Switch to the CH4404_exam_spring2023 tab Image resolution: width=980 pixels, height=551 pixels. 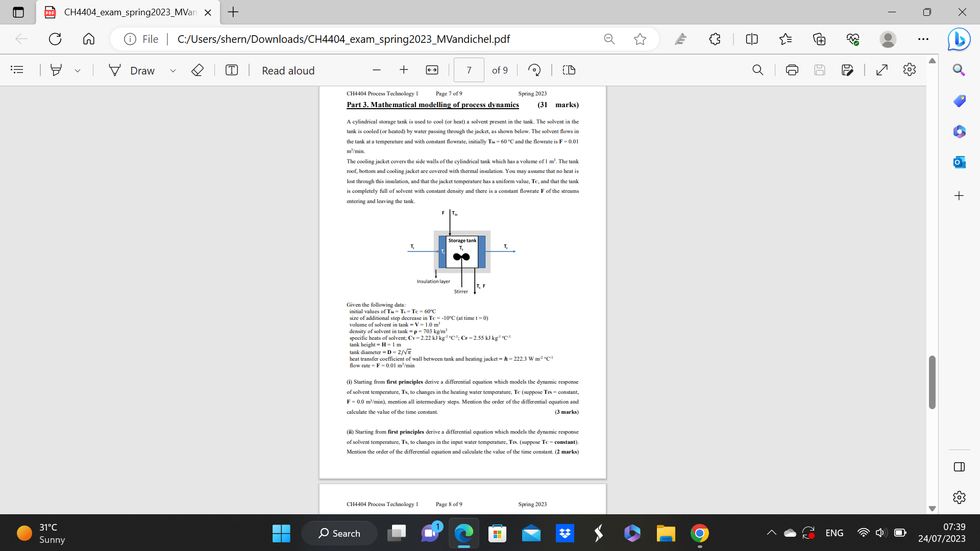[128, 12]
